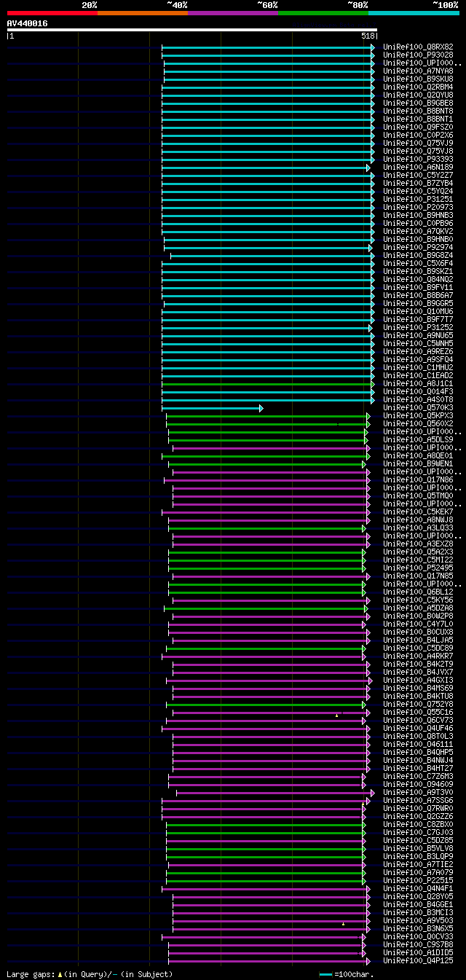
Task: Select hit label UniRef100_Q10MU6
Action: (418, 311)
